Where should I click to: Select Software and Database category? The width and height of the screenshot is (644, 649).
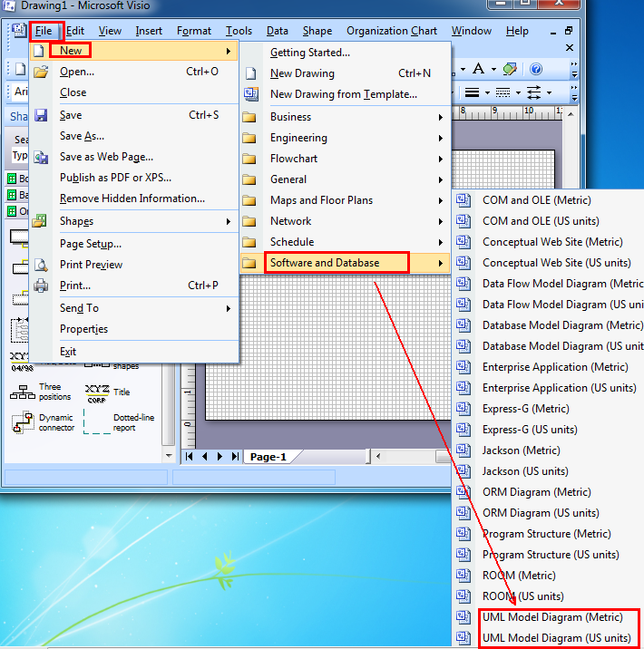(x=345, y=263)
